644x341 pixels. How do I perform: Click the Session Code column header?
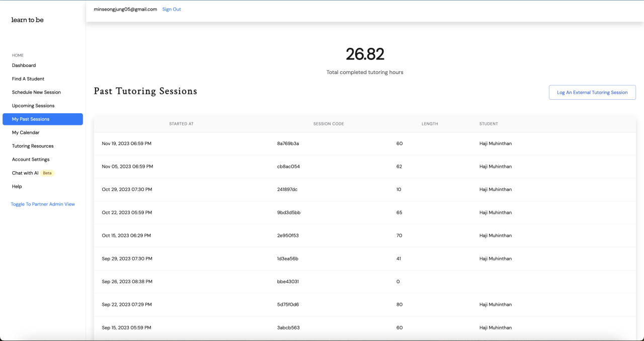click(x=329, y=124)
